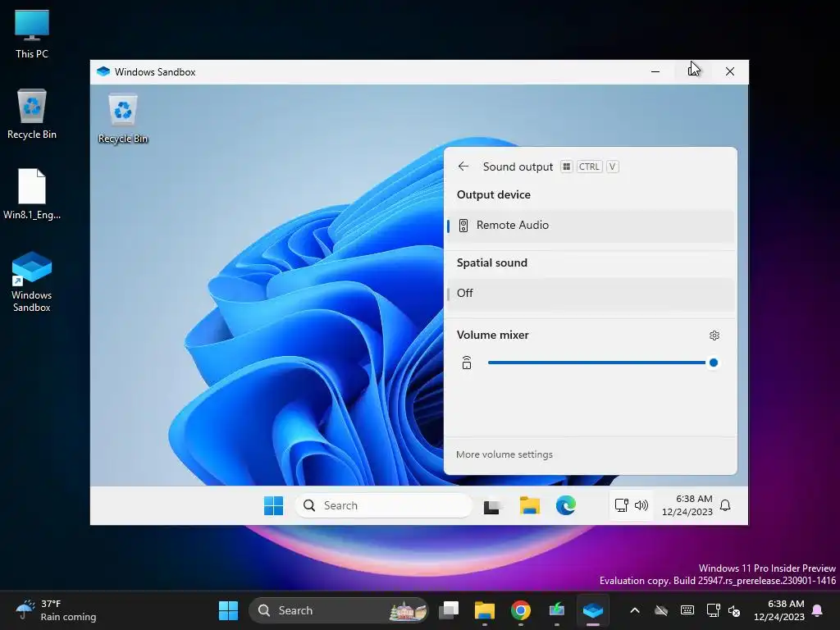Select Recycle Bin inside Windows Sandbox
Viewport: 840px width, 630px height.
click(x=123, y=119)
